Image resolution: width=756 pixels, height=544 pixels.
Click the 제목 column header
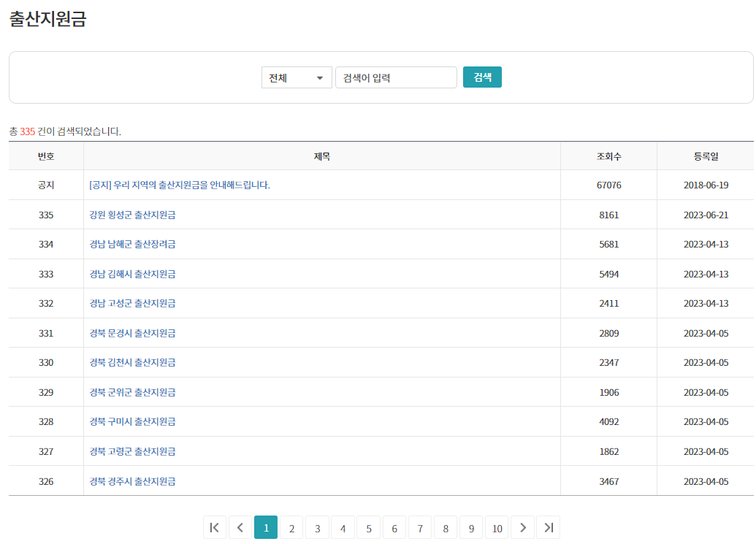click(321, 155)
